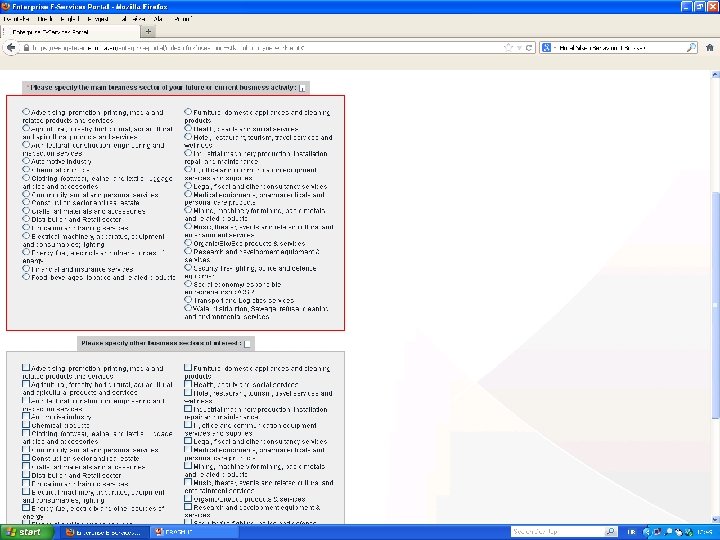
Task: Click the Firefox logo in the title bar
Action: click(x=6, y=6)
